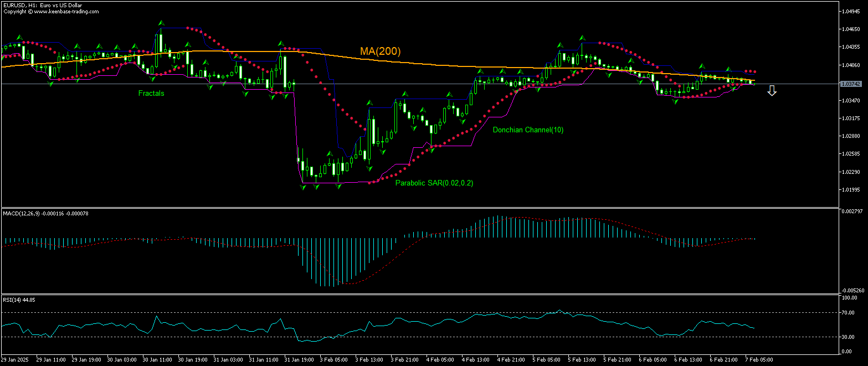Click the last red Parabolic SAR dot on the right
868x366 pixels.
pyautogui.click(x=755, y=71)
